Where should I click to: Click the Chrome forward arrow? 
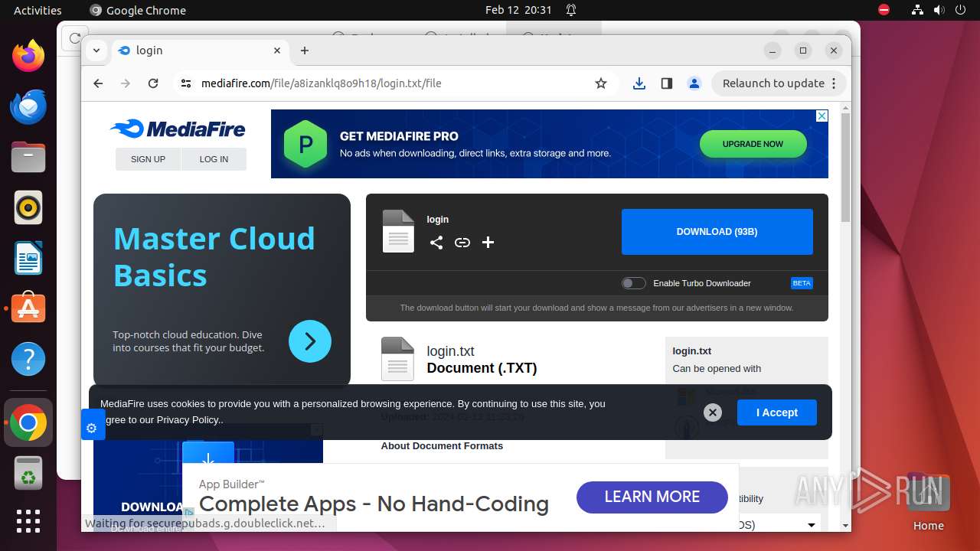(126, 83)
